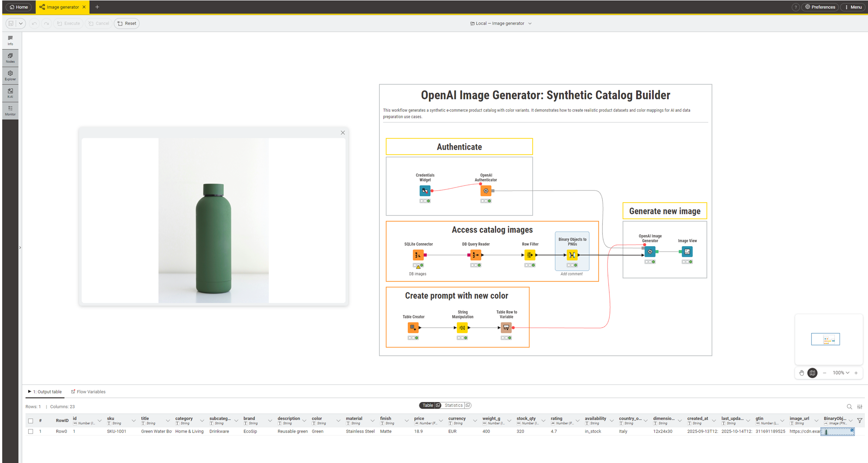The height and width of the screenshot is (463, 868).
Task: Open the Nodes panel in the sidebar
Action: [x=10, y=58]
